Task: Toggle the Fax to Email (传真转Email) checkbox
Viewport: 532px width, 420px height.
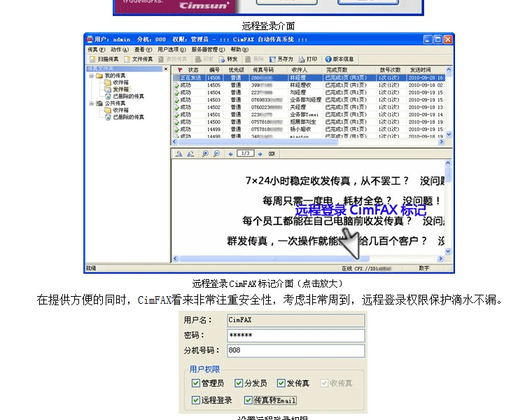Action: pyautogui.click(x=248, y=400)
